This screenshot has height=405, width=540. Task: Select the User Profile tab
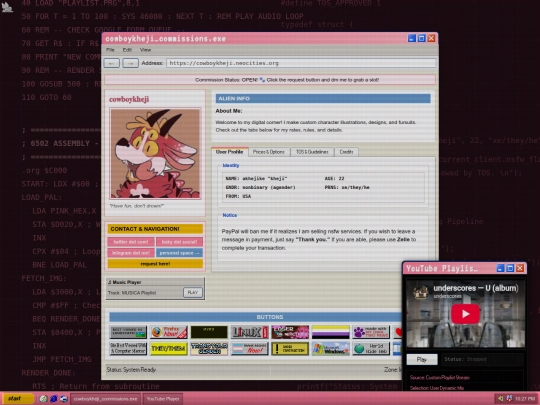(x=229, y=152)
